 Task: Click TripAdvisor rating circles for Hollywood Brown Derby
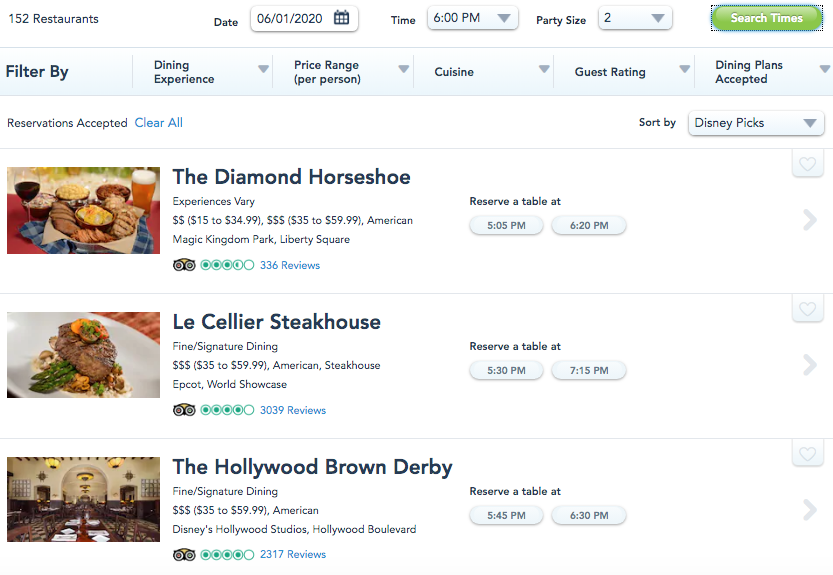[227, 554]
